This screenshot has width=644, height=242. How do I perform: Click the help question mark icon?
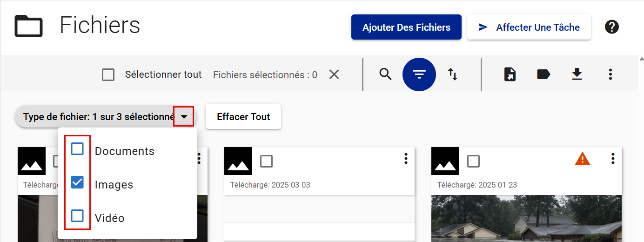tap(611, 27)
